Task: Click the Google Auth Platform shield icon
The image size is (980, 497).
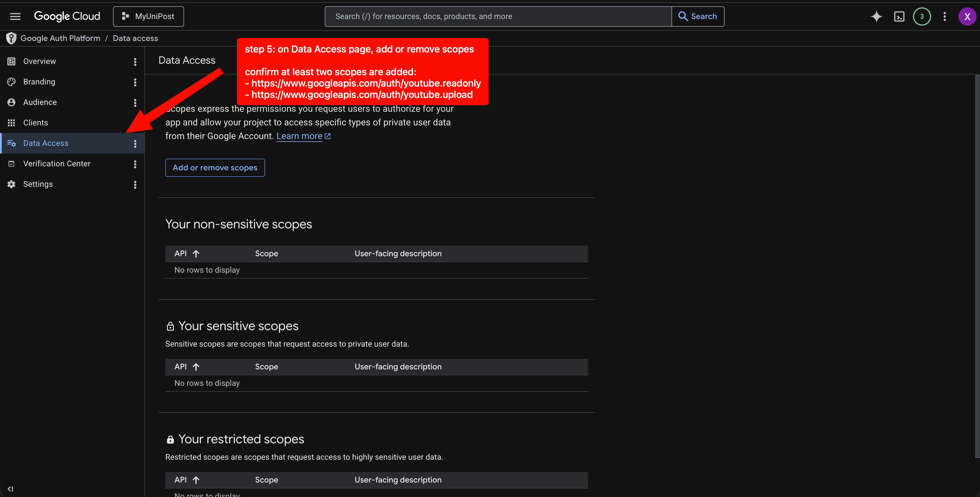Action: point(11,38)
